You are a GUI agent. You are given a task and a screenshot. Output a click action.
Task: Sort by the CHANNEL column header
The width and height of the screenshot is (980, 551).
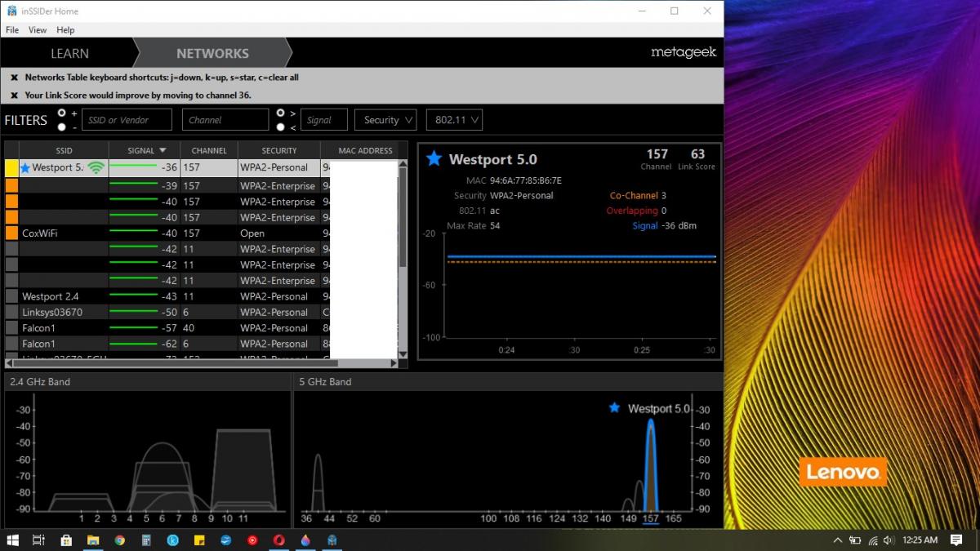[x=209, y=150]
